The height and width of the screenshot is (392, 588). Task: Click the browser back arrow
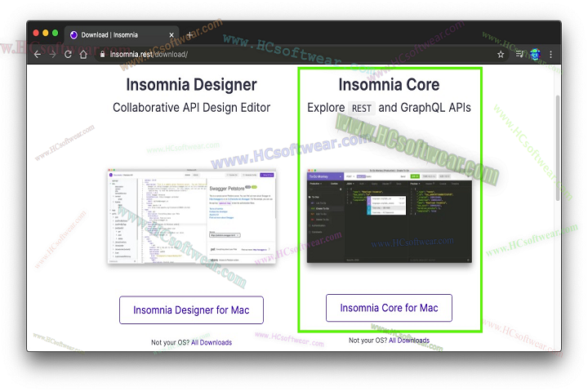[x=38, y=55]
